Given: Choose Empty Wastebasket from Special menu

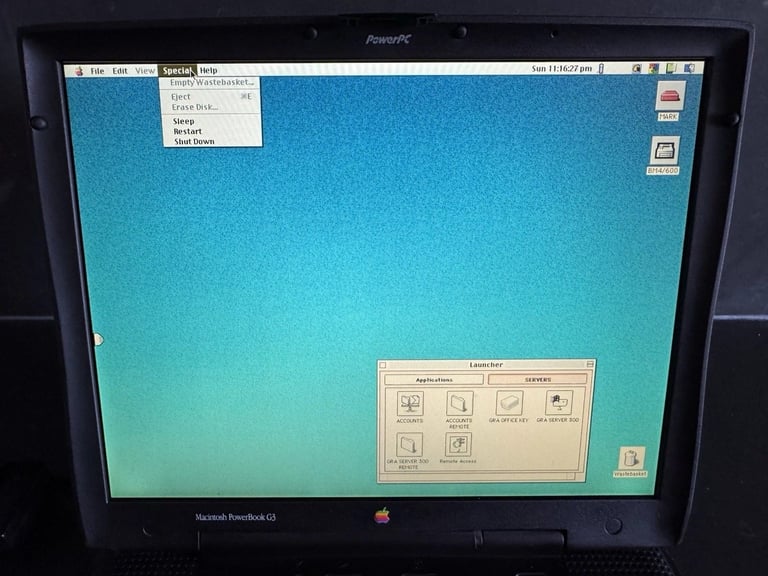Looking at the screenshot, I should [211, 82].
